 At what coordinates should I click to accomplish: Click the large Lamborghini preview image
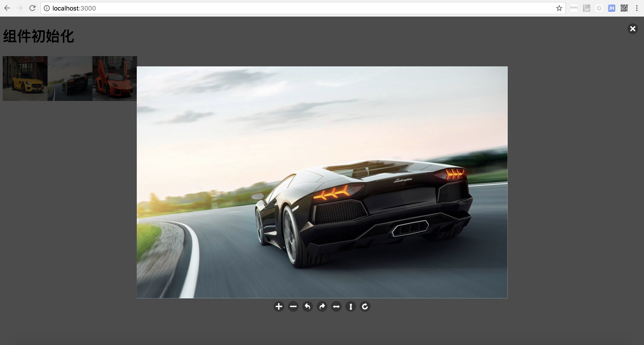tap(322, 182)
